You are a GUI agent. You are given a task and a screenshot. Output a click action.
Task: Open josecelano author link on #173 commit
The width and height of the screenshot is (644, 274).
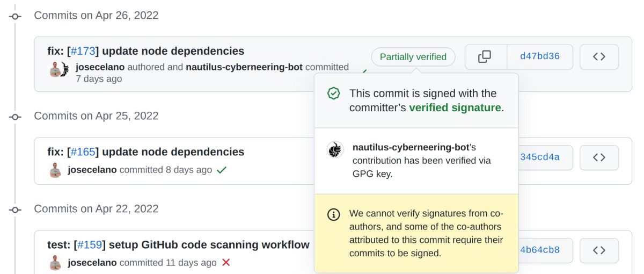pos(100,67)
